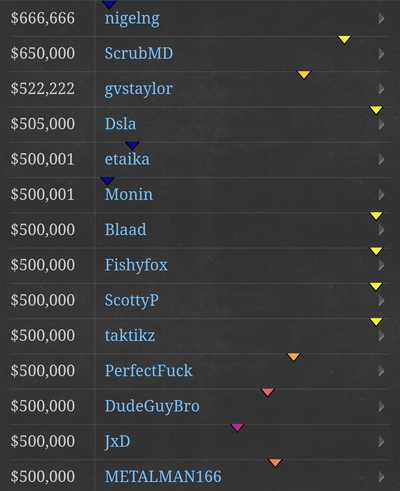Open nigelng's profile link

tap(132, 19)
